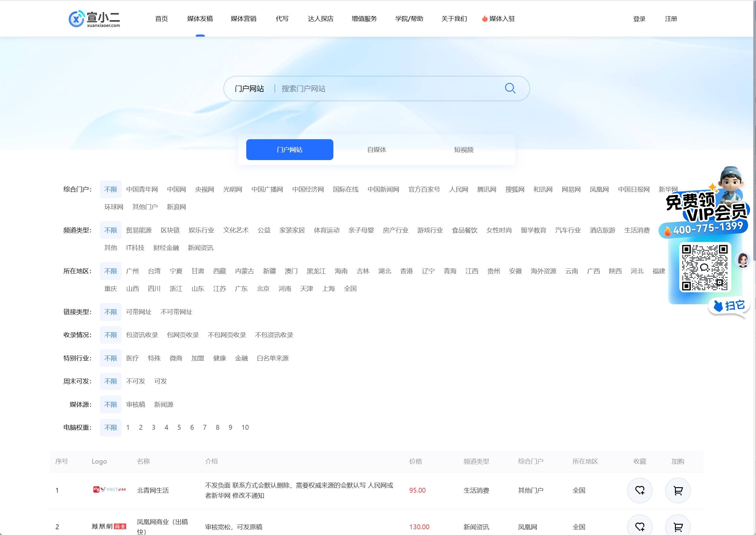The image size is (756, 535).
Task: Switch to 自媒体 tab
Action: point(377,149)
